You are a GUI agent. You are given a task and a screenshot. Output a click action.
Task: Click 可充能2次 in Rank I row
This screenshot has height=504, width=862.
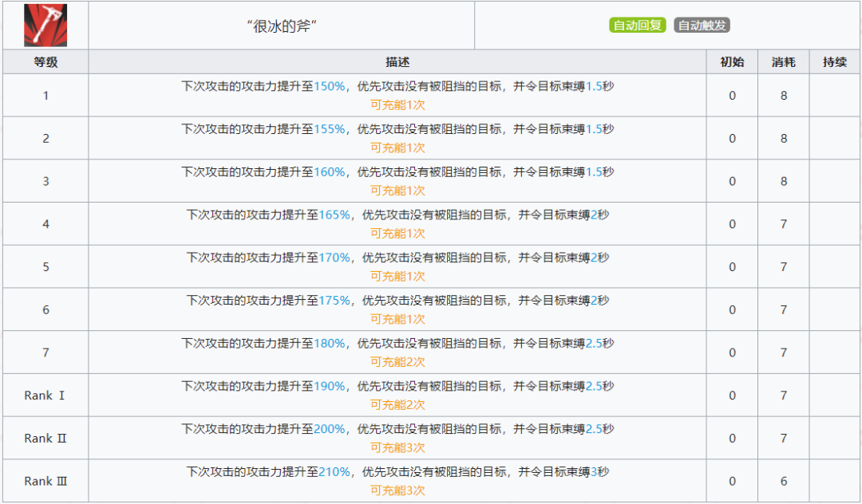click(x=397, y=404)
